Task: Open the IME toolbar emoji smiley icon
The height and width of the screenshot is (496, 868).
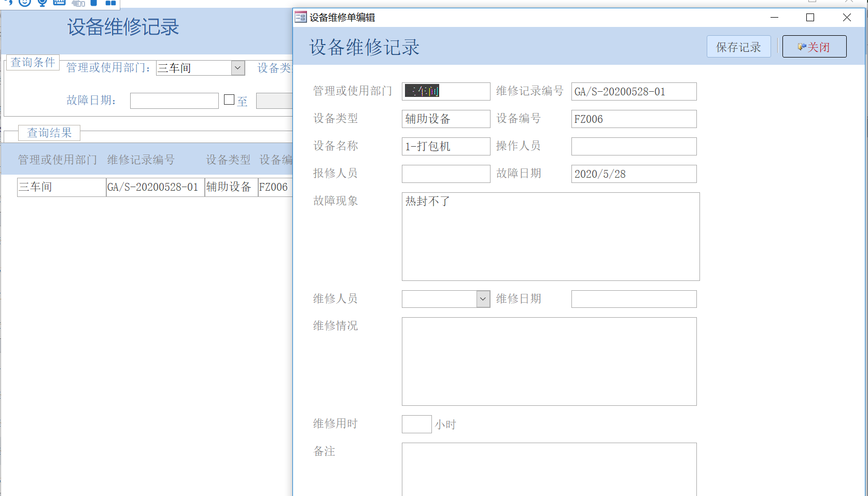Action: click(24, 2)
